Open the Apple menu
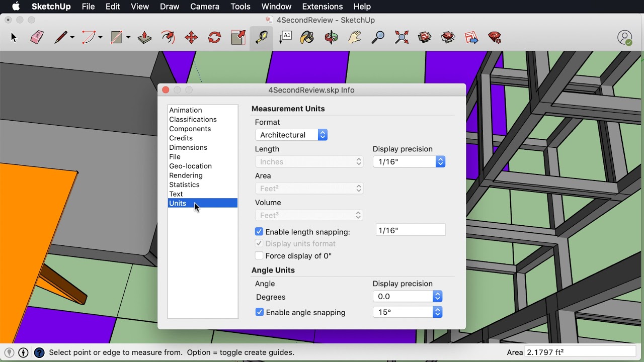This screenshot has height=362, width=644. point(16,7)
